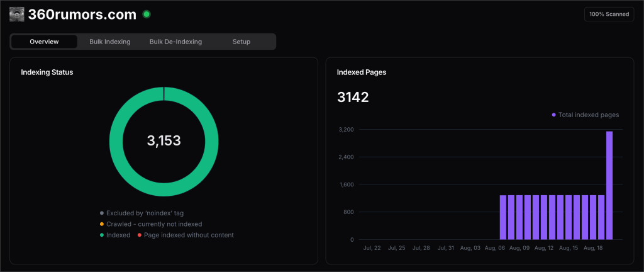Screen dimensions: 644x272
Task: Toggle the 'Indexed' legend entry
Action: 115,235
